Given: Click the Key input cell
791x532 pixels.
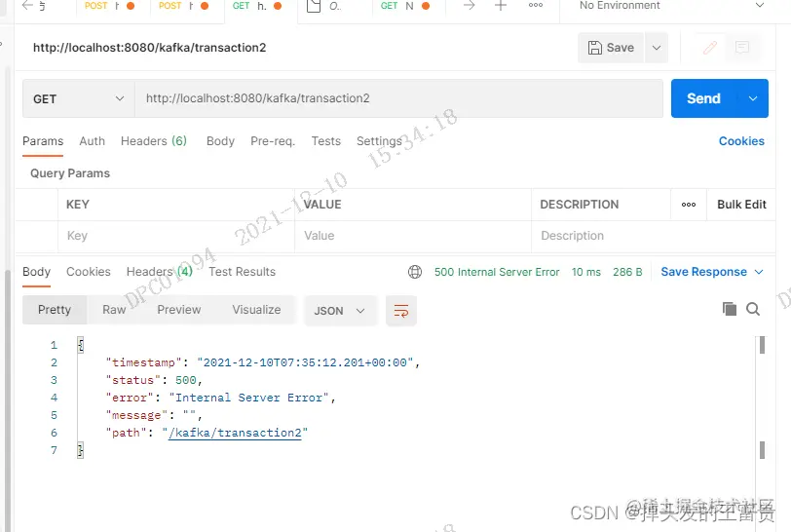Looking at the screenshot, I should tap(176, 236).
